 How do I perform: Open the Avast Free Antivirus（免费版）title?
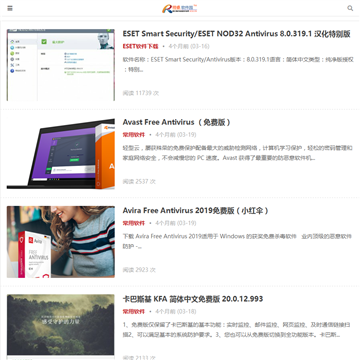coord(177,122)
